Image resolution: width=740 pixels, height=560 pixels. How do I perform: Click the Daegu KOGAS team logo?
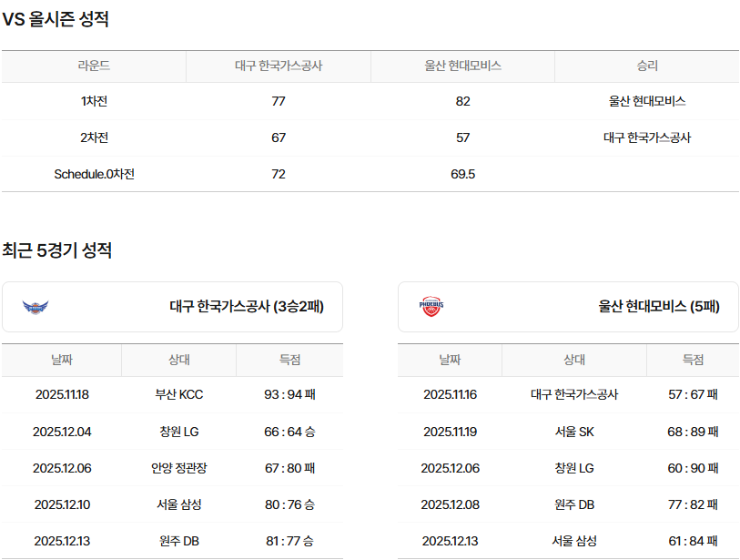pyautogui.click(x=35, y=307)
